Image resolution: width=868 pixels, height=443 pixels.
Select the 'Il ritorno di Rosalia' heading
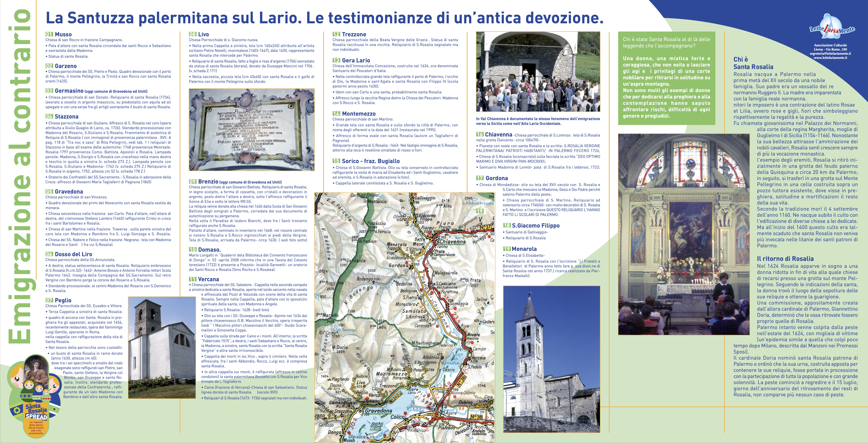(x=785, y=259)
